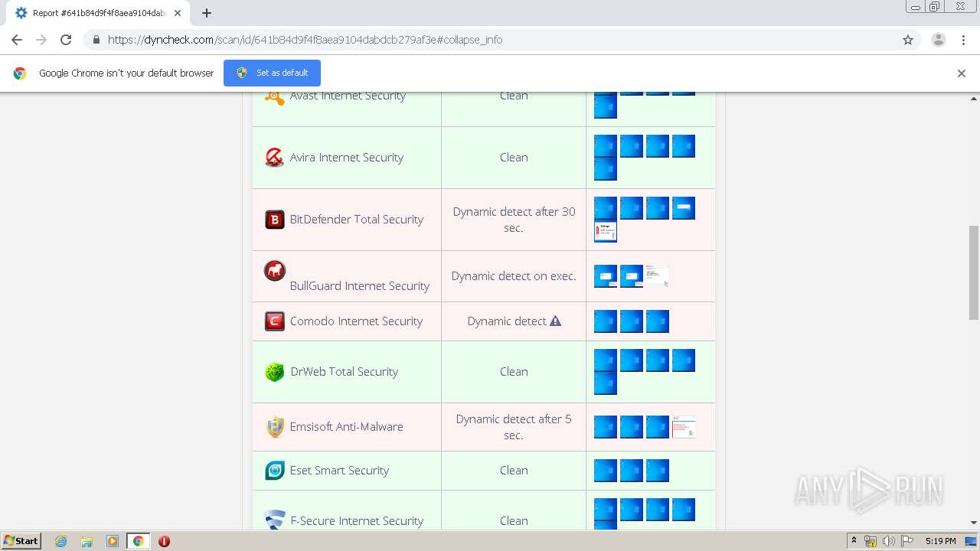The image size is (980, 551).
Task: Click the scrollbar up arrow
Action: [x=974, y=99]
